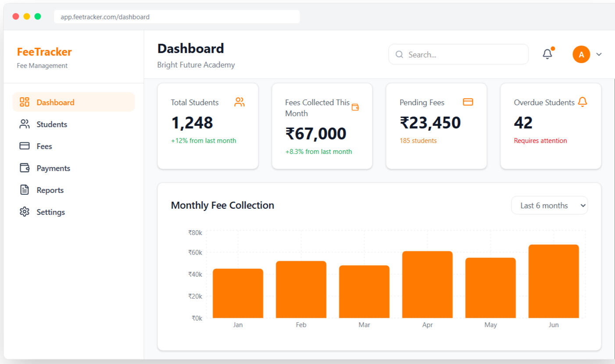615x364 pixels.
Task: Click the card icon on Pending Fees card
Action: coord(468,102)
